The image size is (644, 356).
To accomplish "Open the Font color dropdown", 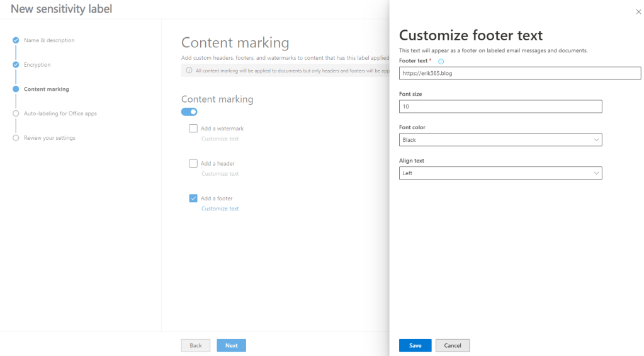I will pos(500,140).
